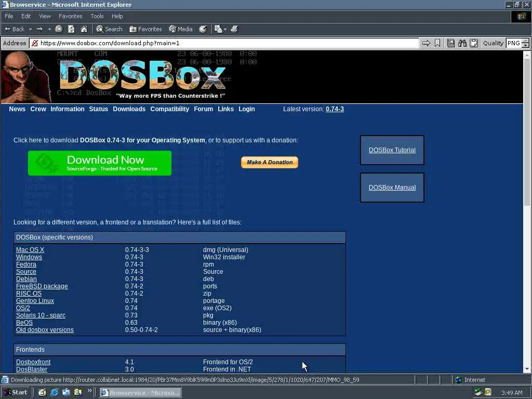
Task: Click the Make A Donation button
Action: 270,162
